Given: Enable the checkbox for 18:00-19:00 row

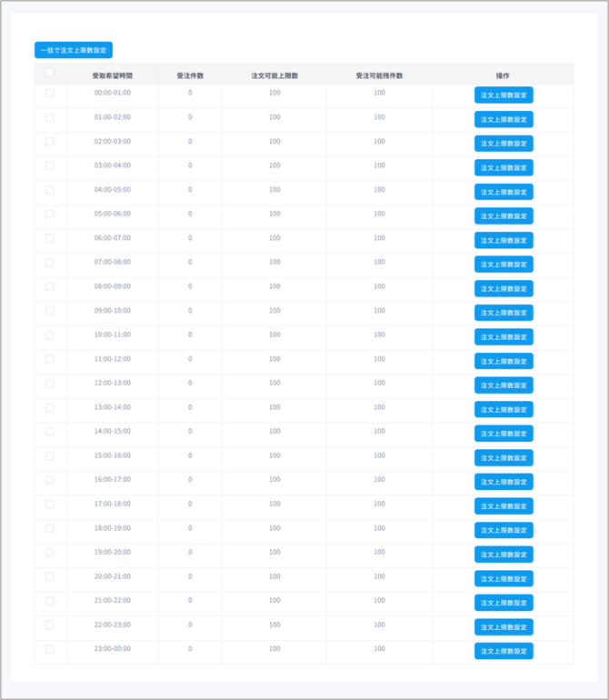Looking at the screenshot, I should (x=49, y=528).
